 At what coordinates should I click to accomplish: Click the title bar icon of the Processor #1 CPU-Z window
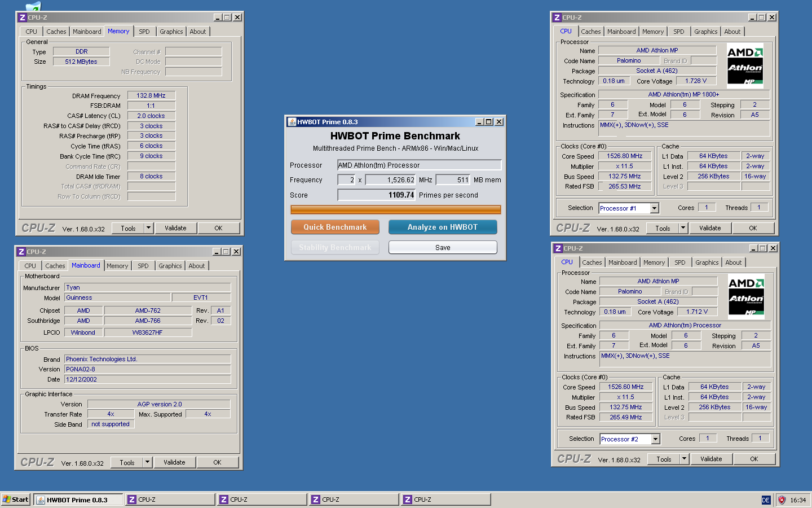[557, 17]
